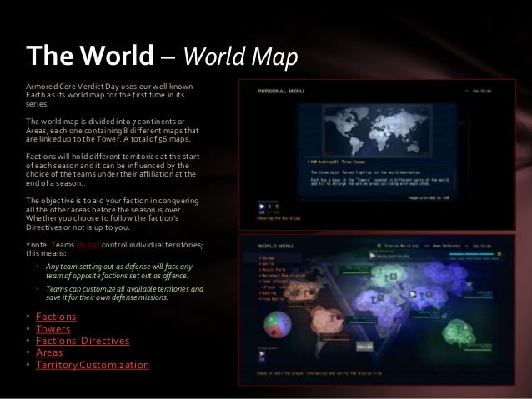The height and width of the screenshot is (399, 532).
Task: Click tower icon on red North America territory
Action: point(308,292)
